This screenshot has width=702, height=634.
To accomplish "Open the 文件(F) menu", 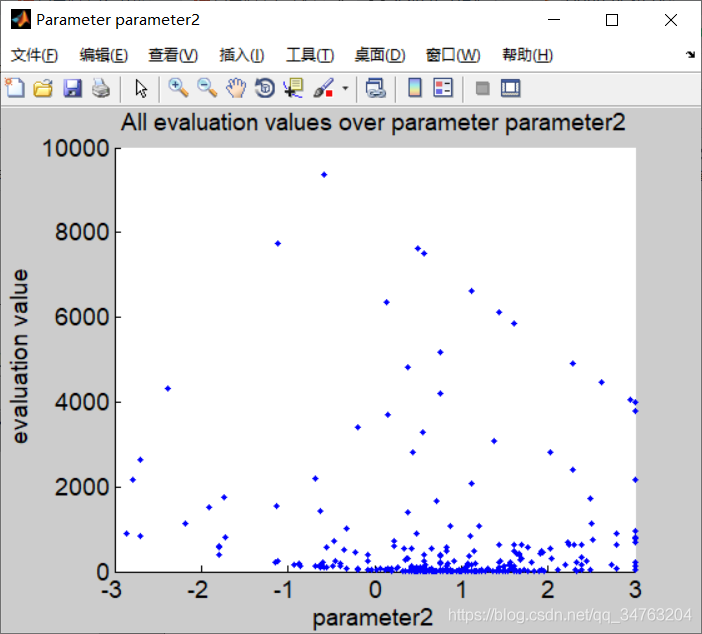I will pyautogui.click(x=34, y=55).
